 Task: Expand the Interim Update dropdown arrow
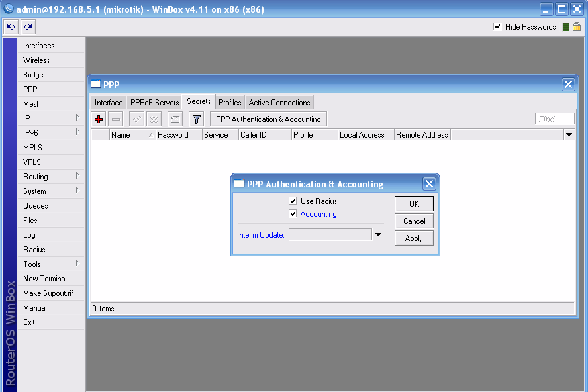[378, 235]
